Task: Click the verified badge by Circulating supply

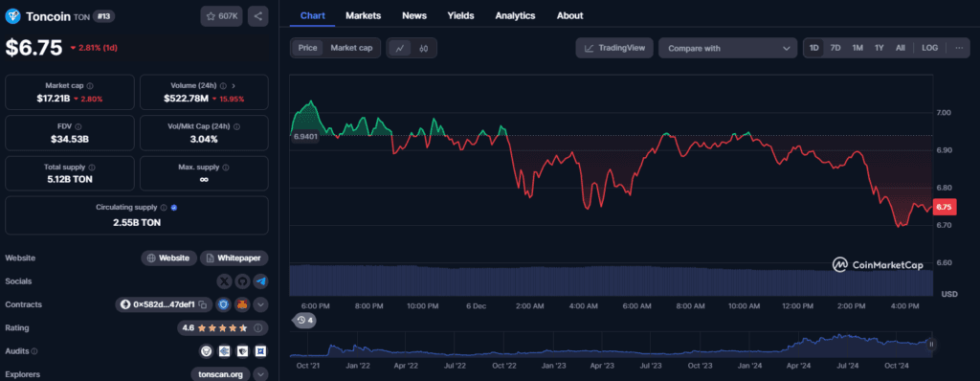Action: point(174,207)
